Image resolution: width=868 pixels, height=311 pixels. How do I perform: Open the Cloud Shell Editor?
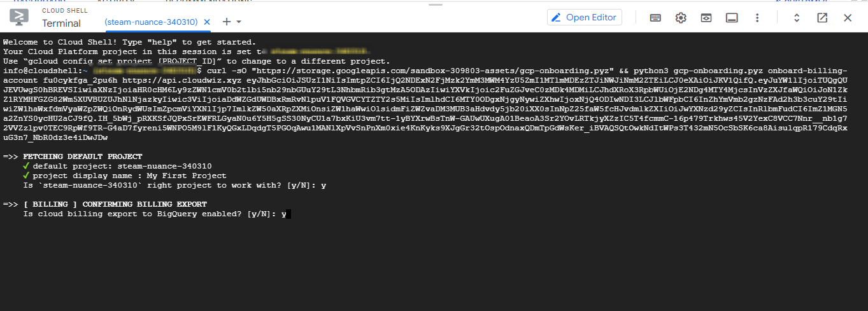[584, 17]
